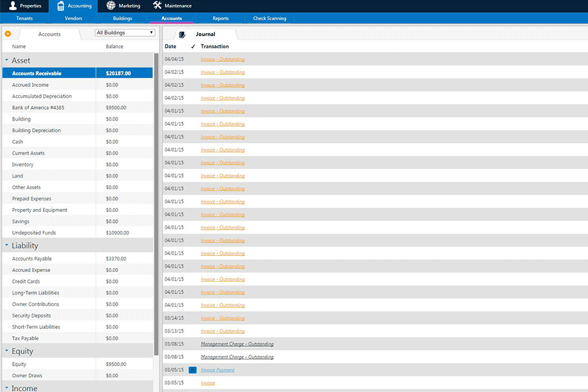Click the Balance column header

click(114, 46)
